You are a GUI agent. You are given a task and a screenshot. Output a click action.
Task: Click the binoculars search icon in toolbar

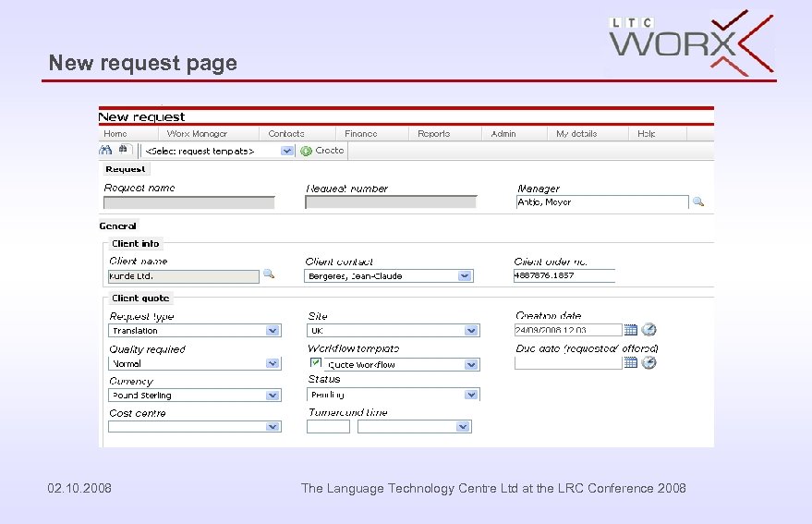click(105, 151)
